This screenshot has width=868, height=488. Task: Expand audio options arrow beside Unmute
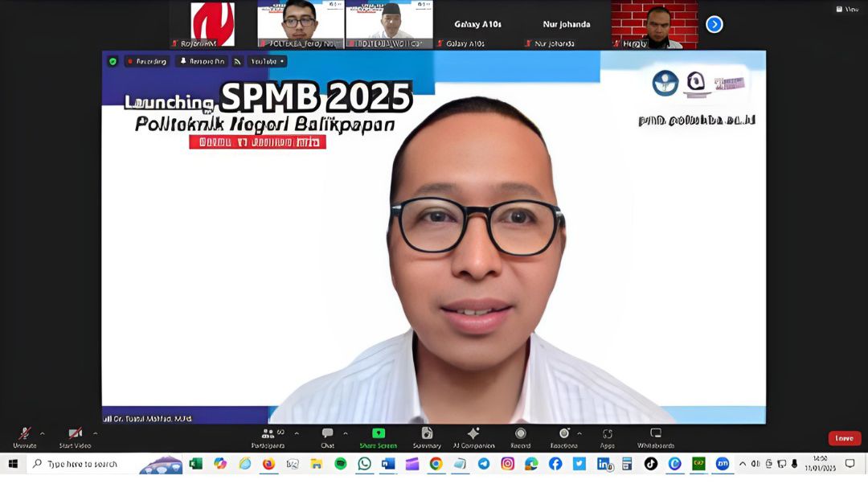[x=43, y=433]
